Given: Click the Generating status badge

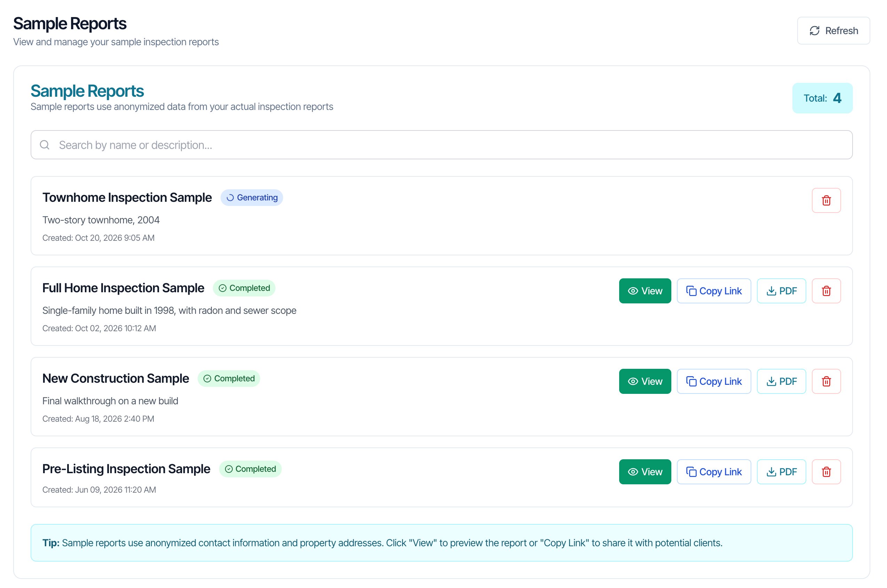Looking at the screenshot, I should [x=251, y=198].
